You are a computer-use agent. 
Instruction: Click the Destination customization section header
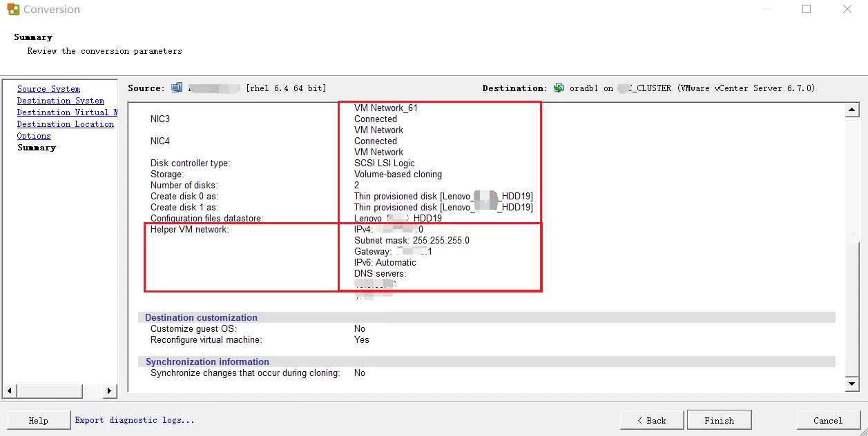(x=201, y=317)
